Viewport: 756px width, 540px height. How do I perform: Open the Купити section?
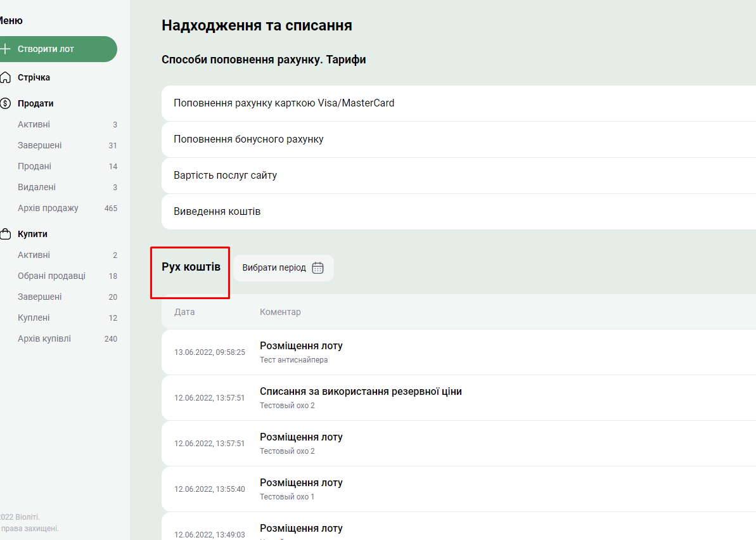pyautogui.click(x=32, y=234)
